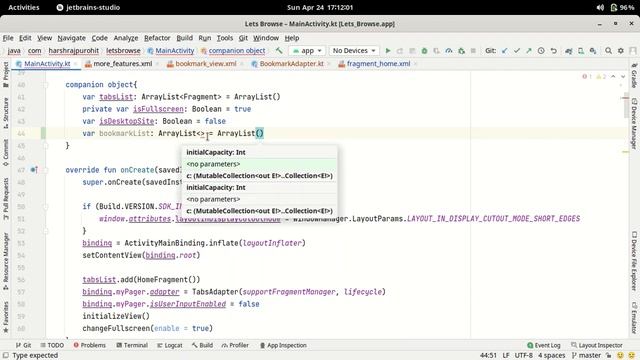This screenshot has height=360, width=640.
Task: Click the Activities button in top bar
Action: 24,7
